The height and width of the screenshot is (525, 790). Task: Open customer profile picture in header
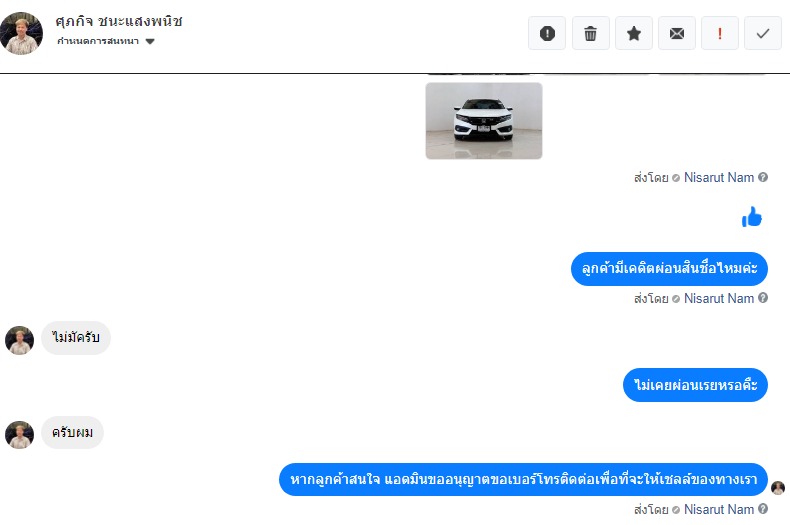pyautogui.click(x=21, y=33)
